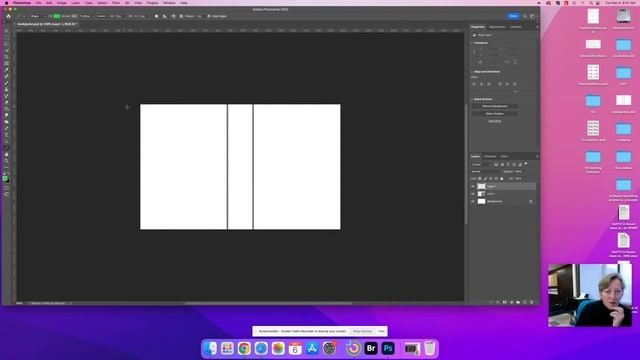Image resolution: width=640 pixels, height=360 pixels.
Task: Click the View More link
Action: coord(495,121)
